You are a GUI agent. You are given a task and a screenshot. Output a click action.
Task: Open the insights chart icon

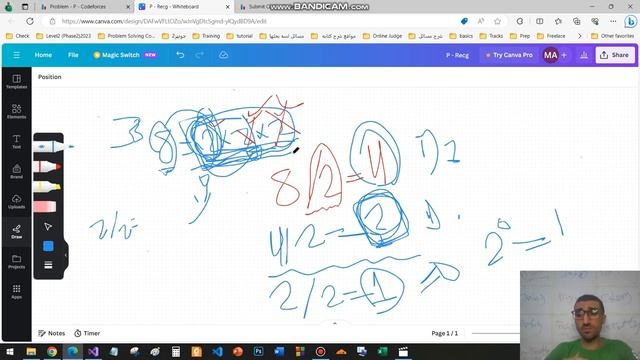[x=584, y=55]
